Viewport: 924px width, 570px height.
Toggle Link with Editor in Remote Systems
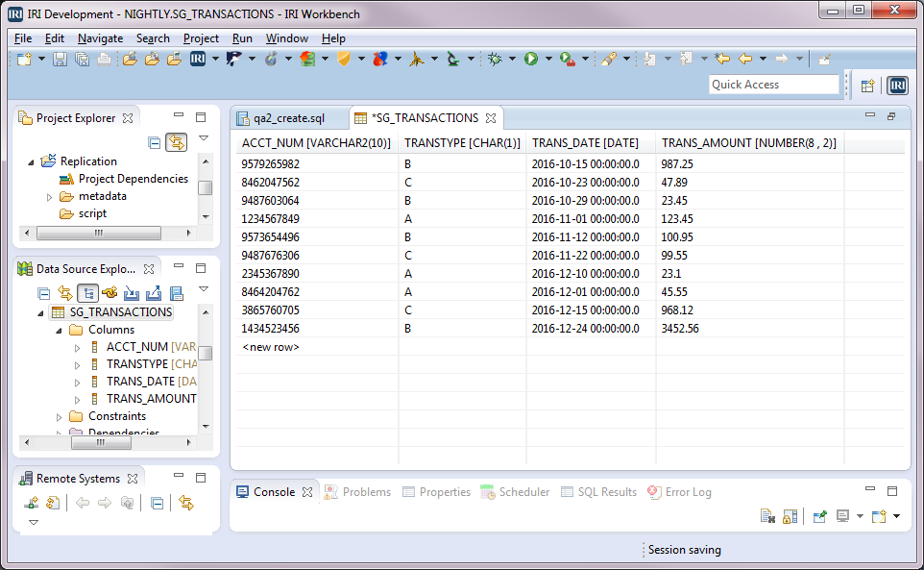click(186, 503)
